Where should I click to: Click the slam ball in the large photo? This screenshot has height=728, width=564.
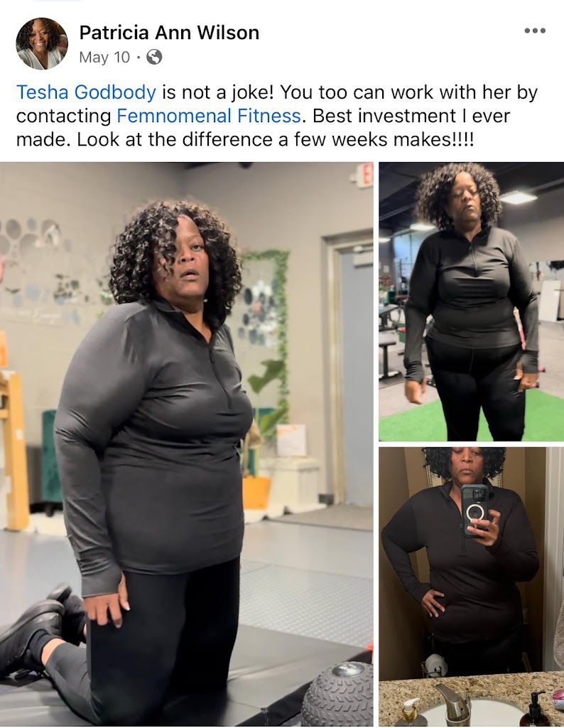pyautogui.click(x=337, y=694)
